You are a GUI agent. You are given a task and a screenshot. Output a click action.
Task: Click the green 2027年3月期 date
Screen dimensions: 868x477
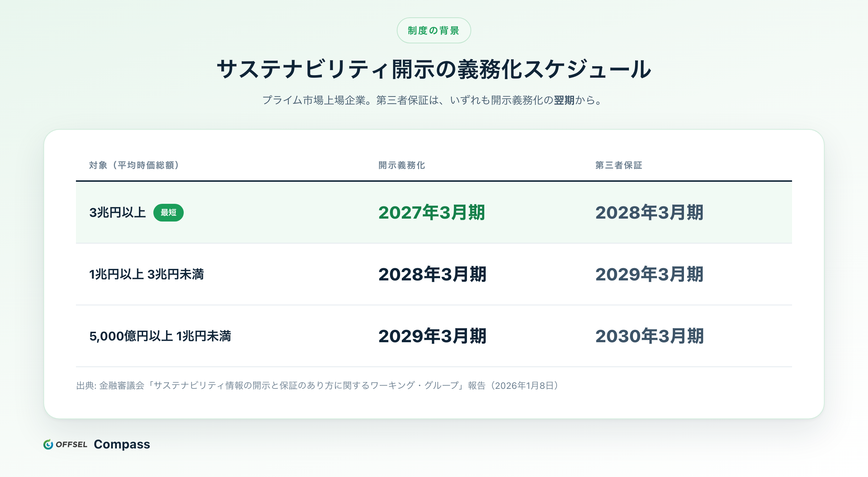click(431, 212)
